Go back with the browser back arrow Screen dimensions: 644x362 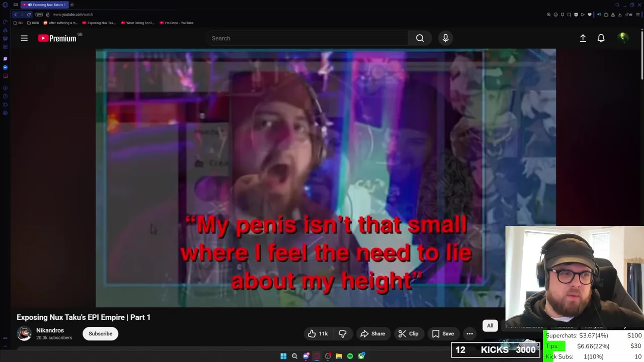pos(15,15)
